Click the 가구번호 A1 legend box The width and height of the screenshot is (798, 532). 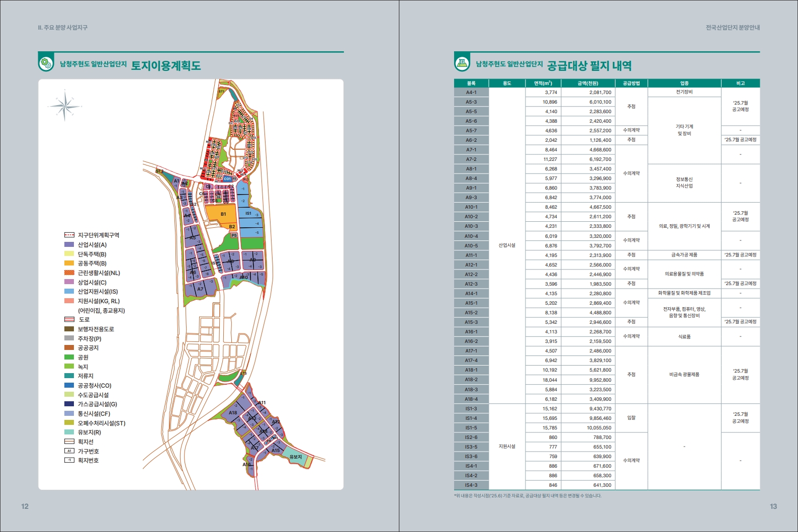(x=69, y=451)
